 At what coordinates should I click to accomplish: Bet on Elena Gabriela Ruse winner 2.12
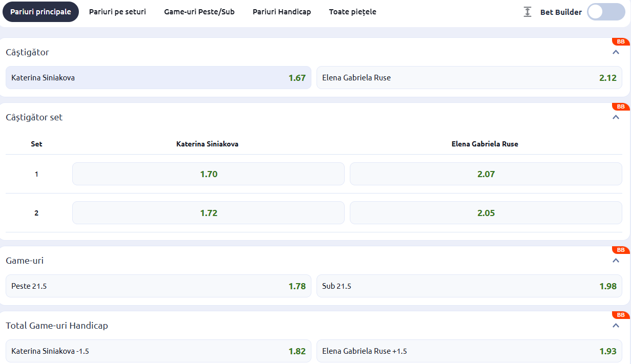[469, 78]
